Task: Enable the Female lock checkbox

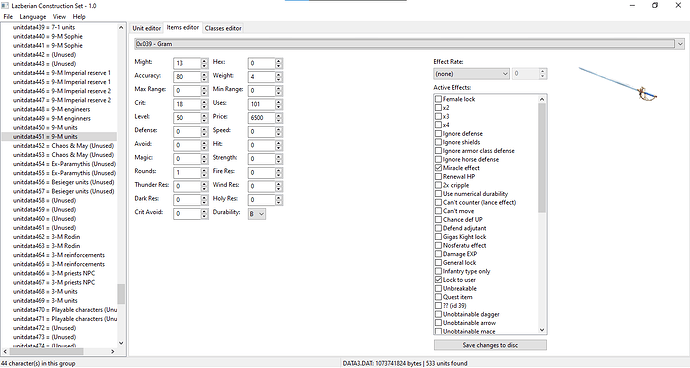Action: [438, 99]
